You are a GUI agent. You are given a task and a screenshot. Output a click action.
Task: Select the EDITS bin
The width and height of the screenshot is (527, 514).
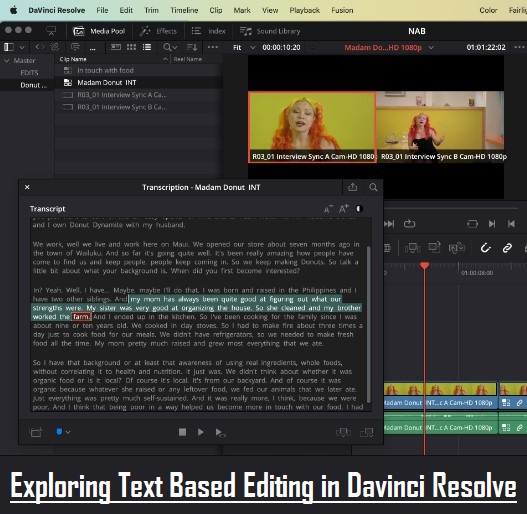click(29, 73)
